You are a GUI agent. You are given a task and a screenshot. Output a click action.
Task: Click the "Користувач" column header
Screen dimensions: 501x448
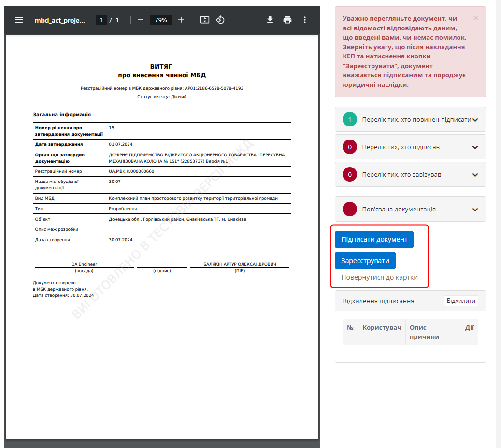pos(382,328)
